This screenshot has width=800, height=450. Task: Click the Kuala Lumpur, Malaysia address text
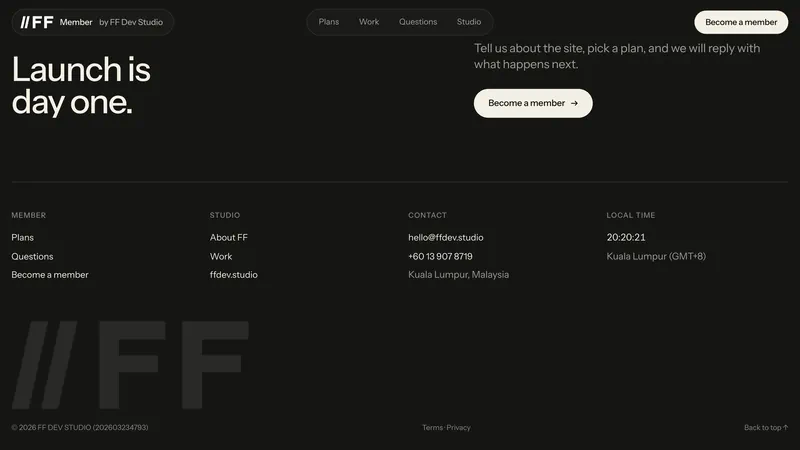pyautogui.click(x=458, y=274)
